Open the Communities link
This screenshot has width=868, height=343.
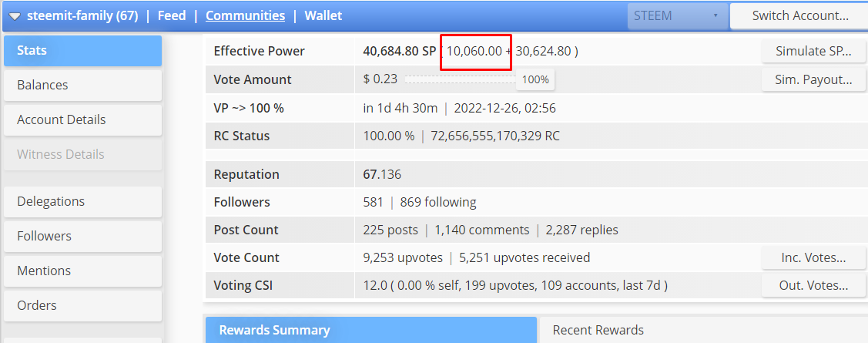(245, 15)
